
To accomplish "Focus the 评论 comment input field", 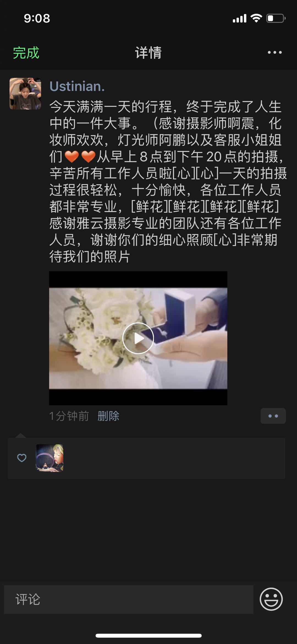I will pyautogui.click(x=129, y=599).
